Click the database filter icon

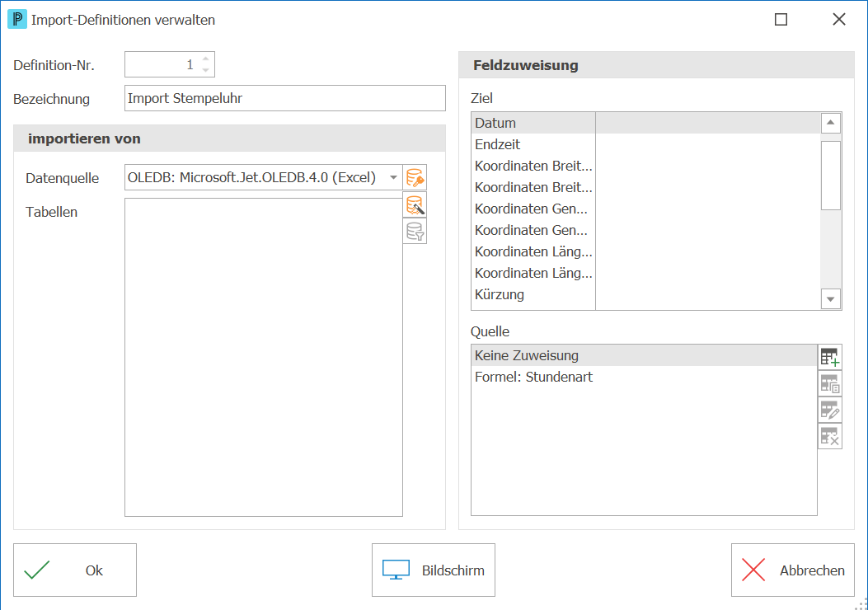415,232
